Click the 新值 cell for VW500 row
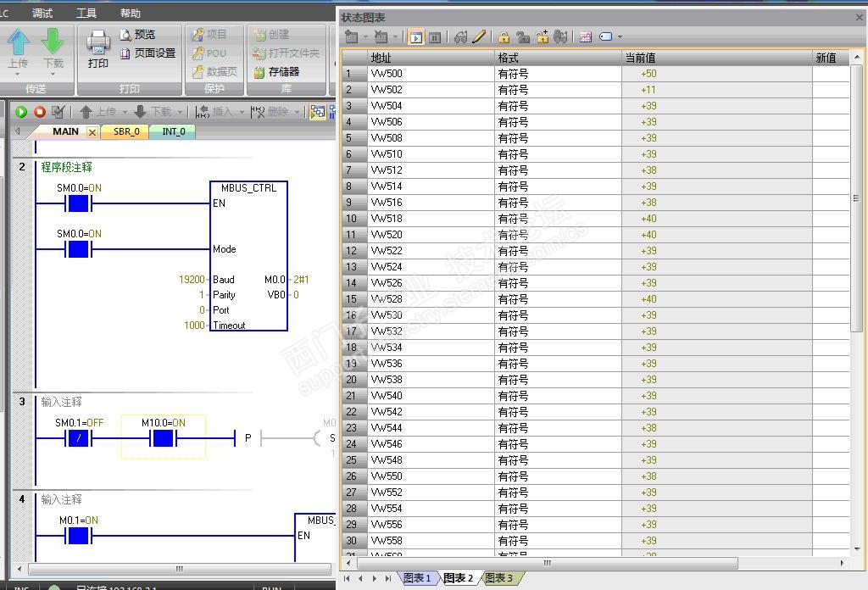 (x=831, y=74)
